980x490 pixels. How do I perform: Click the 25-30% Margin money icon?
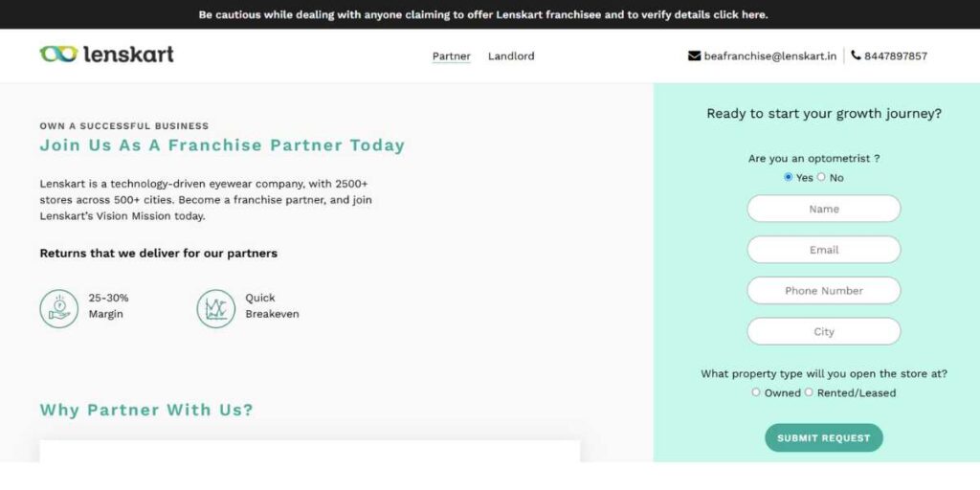click(59, 309)
